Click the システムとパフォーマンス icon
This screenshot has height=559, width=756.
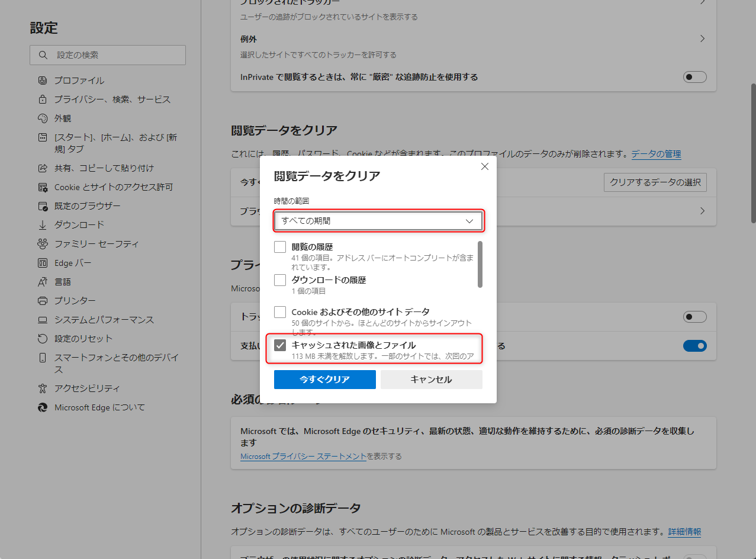point(42,320)
